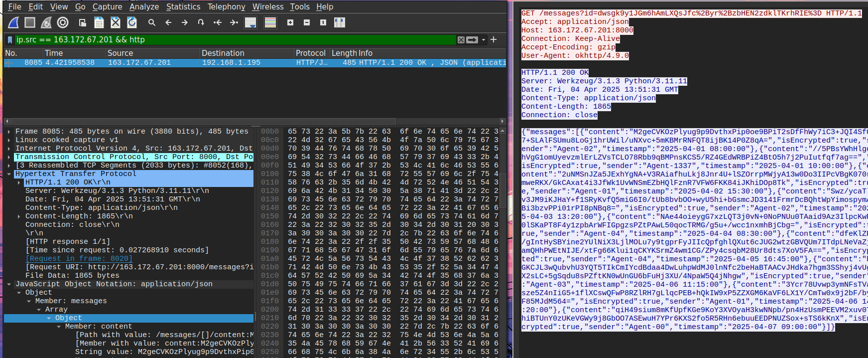Sort packets by No. column
The width and height of the screenshot is (868, 358).
23,53
